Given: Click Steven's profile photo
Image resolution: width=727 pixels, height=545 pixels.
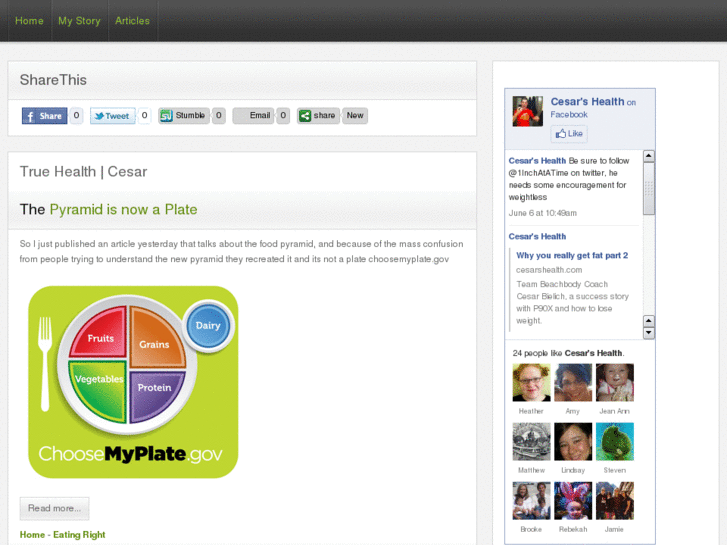Looking at the screenshot, I should pyautogui.click(x=615, y=442).
